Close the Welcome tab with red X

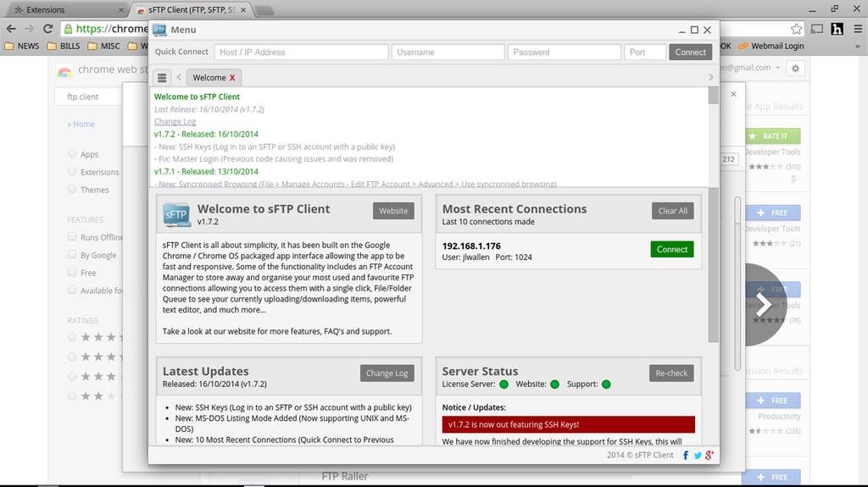(232, 78)
